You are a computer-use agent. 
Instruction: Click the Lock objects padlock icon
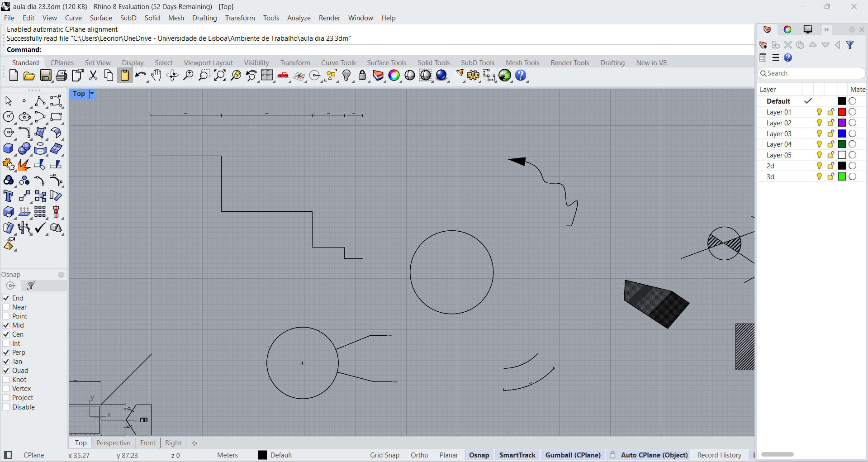[x=362, y=76]
